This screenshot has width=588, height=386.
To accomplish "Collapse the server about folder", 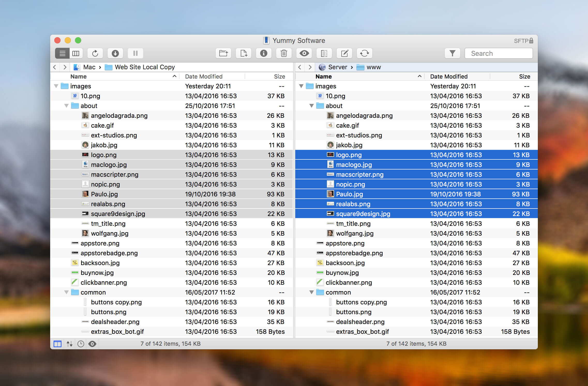I will point(312,106).
